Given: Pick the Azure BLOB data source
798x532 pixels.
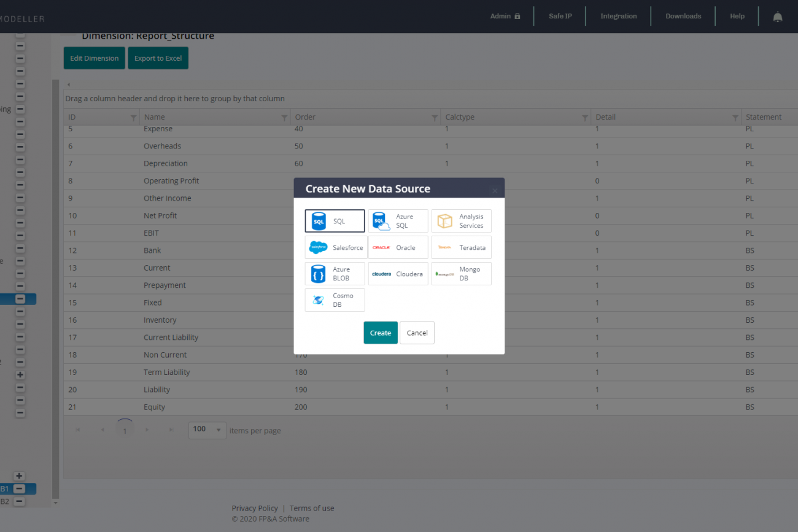Looking at the screenshot, I should pyautogui.click(x=335, y=274).
